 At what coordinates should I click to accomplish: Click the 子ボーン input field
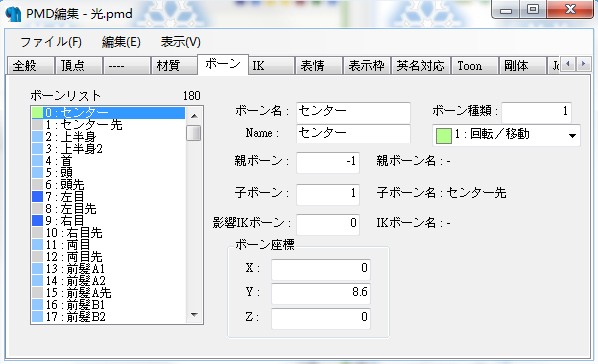click(328, 194)
